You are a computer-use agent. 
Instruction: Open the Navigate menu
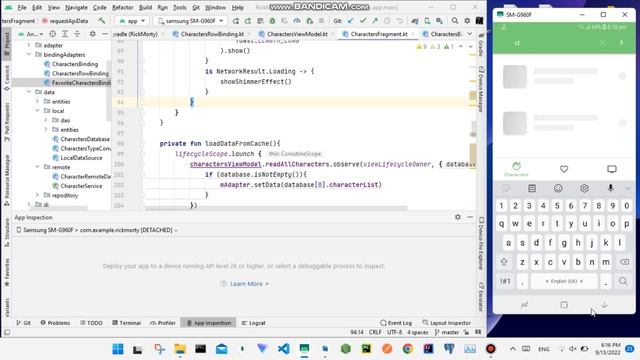click(x=76, y=7)
